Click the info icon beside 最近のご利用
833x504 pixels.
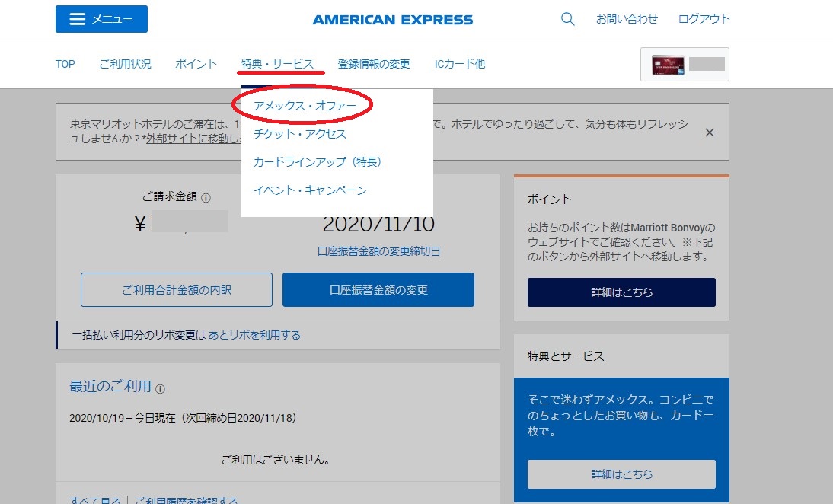pos(160,389)
